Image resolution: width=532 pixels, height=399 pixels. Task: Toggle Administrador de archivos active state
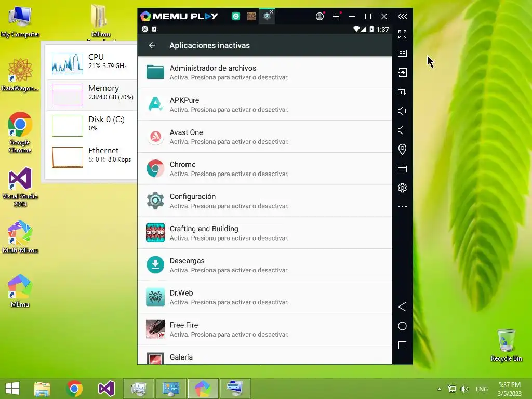tap(264, 72)
